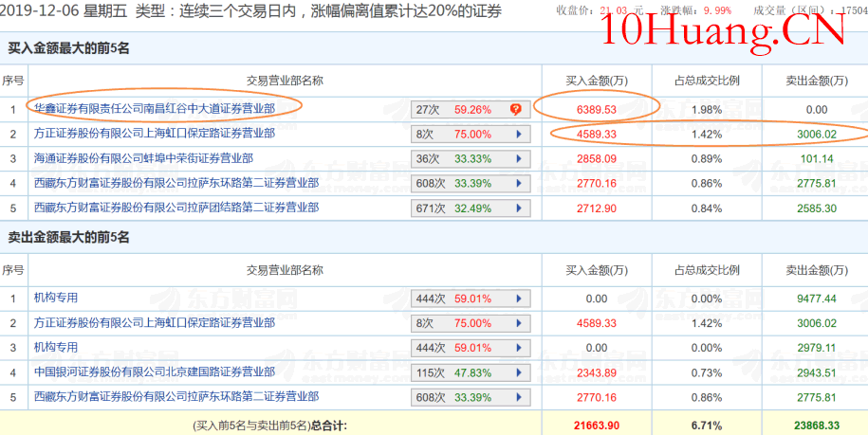This screenshot has height=435, width=868.
Task: Click arrow icon in 115次 47.83% button
Action: [519, 373]
